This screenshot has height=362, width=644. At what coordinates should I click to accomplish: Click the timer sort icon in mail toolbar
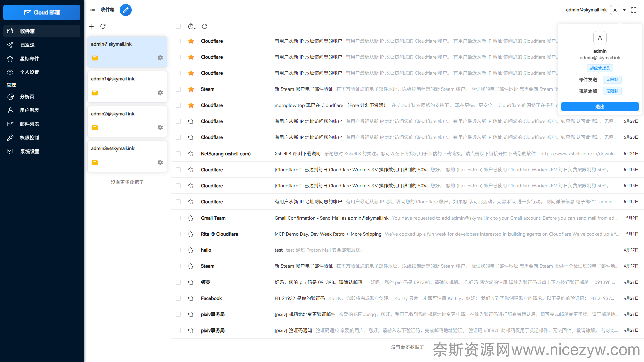tap(192, 26)
